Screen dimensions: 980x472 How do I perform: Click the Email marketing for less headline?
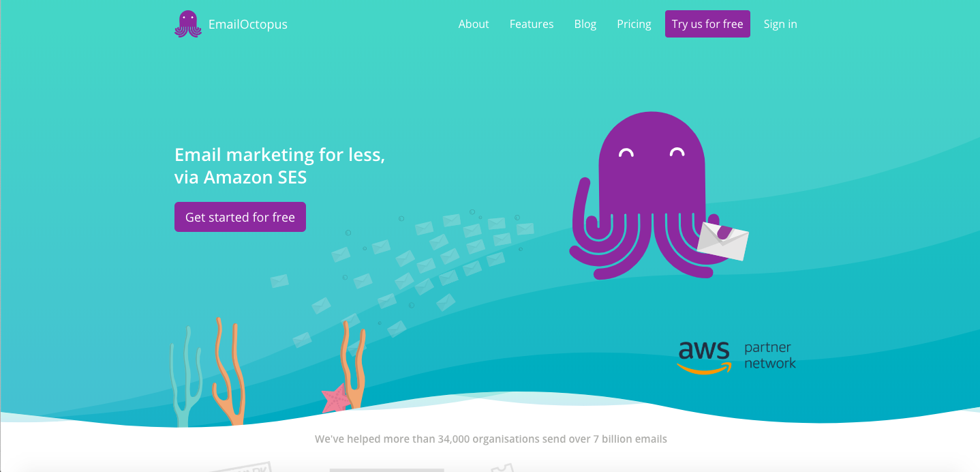pos(279,166)
